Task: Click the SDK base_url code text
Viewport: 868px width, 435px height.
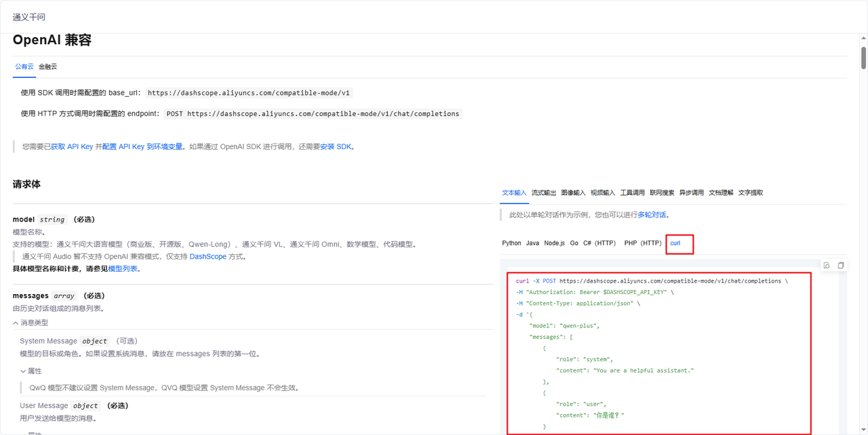Action: tap(249, 94)
